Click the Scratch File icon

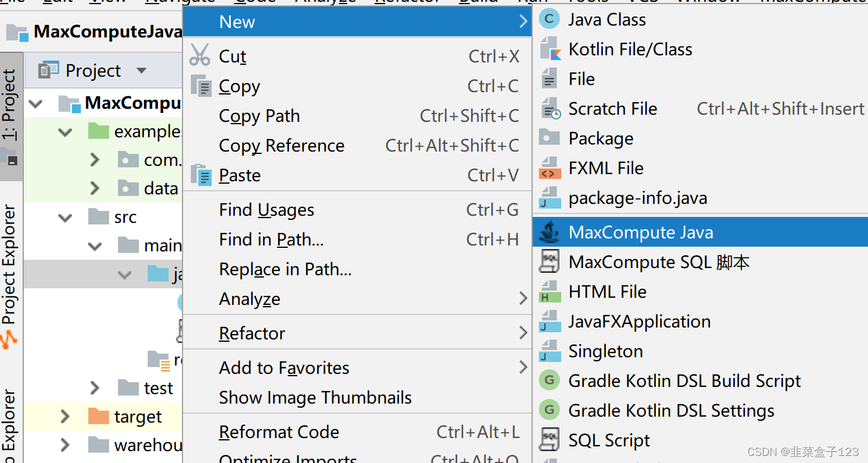pyautogui.click(x=550, y=109)
